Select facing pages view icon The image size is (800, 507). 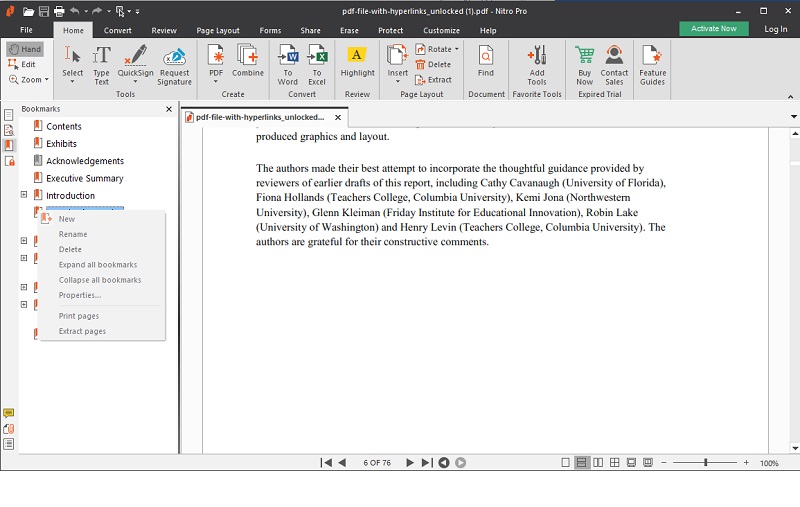click(x=598, y=463)
